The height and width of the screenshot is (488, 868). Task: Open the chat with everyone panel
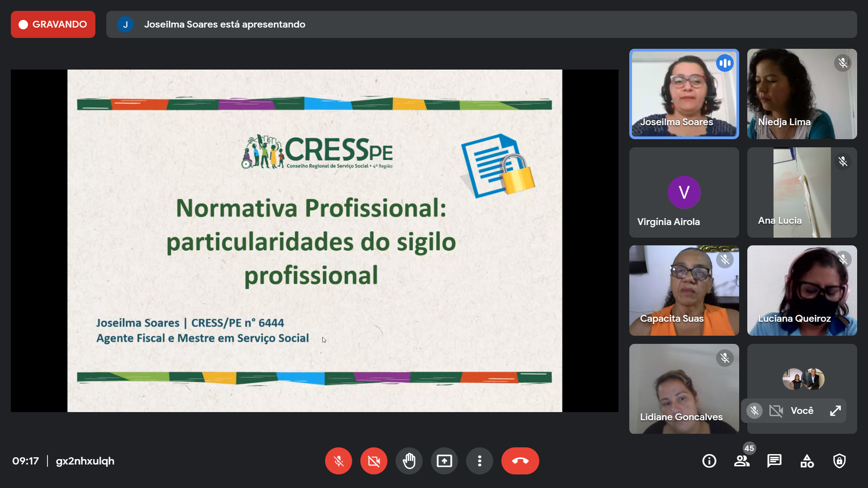[774, 461]
